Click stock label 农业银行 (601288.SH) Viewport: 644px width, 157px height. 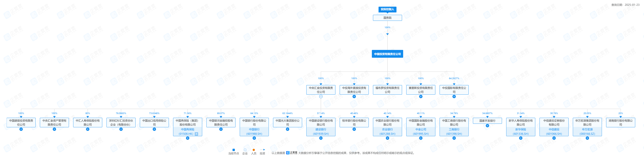coord(388,132)
